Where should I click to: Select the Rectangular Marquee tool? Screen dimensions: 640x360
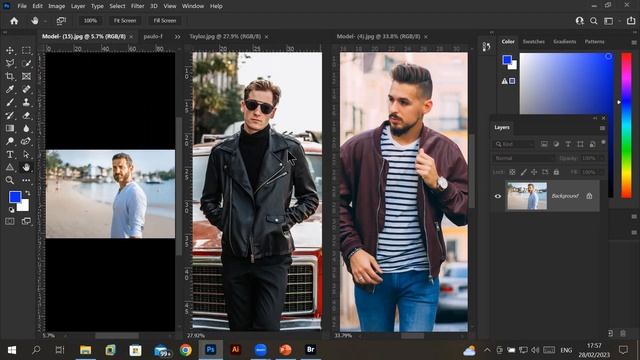click(26, 50)
